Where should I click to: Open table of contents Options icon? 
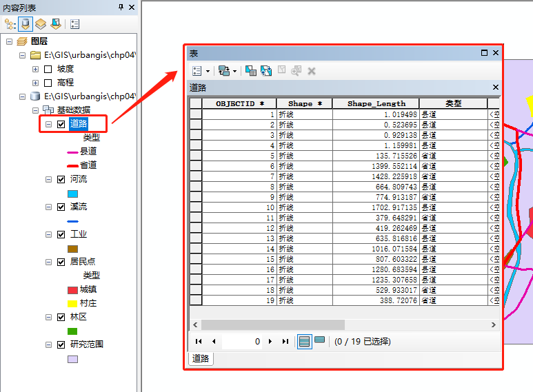pyautogui.click(x=74, y=24)
